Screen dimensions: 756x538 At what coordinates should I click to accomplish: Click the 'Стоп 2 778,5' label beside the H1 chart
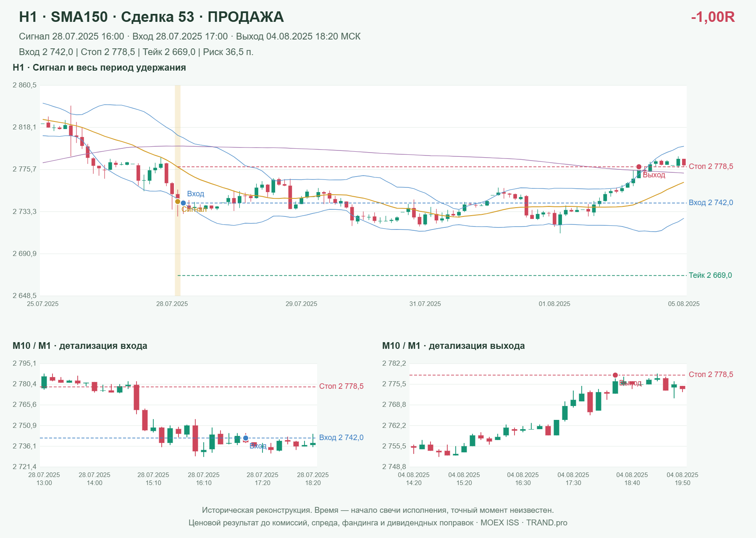[711, 166]
